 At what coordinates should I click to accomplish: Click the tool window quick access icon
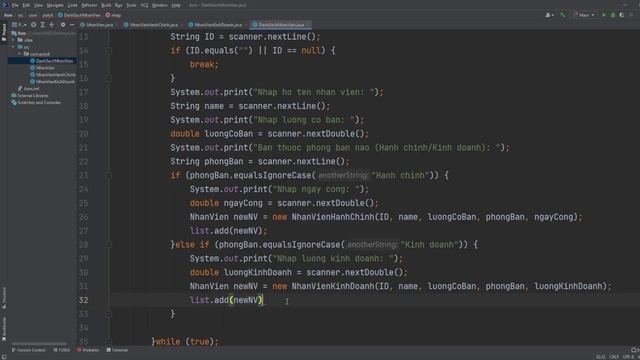(x=4, y=356)
